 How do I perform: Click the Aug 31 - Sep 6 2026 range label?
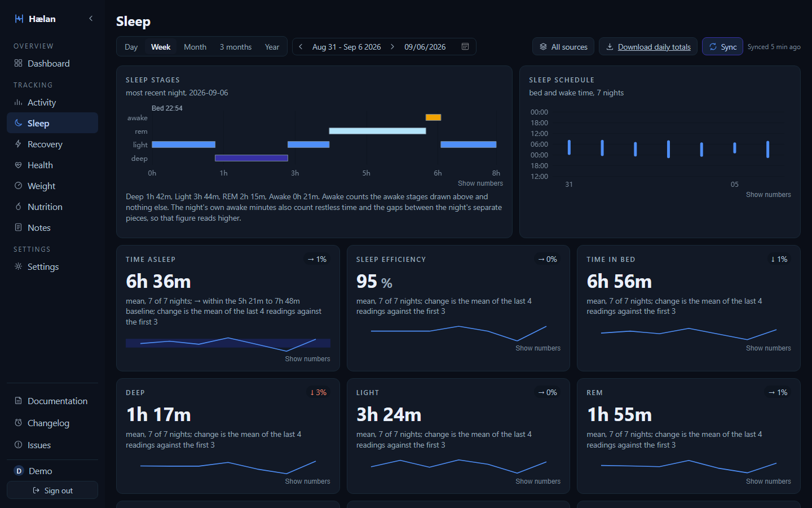347,47
